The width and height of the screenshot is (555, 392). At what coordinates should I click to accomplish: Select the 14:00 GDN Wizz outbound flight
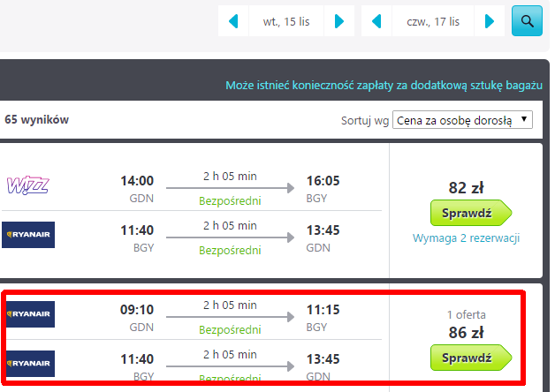click(230, 188)
